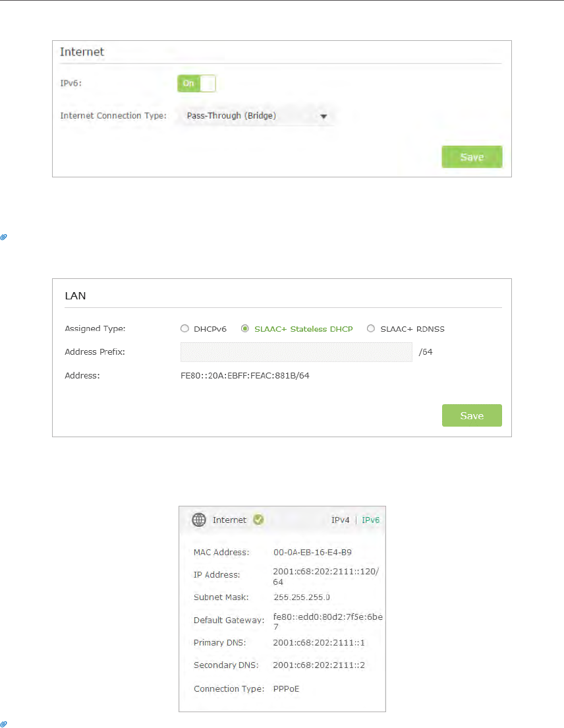The height and width of the screenshot is (728, 564).
Task: Click the LAN Address FE80::20A:EBFF:FEAC:881B/64 value
Action: [x=245, y=376]
